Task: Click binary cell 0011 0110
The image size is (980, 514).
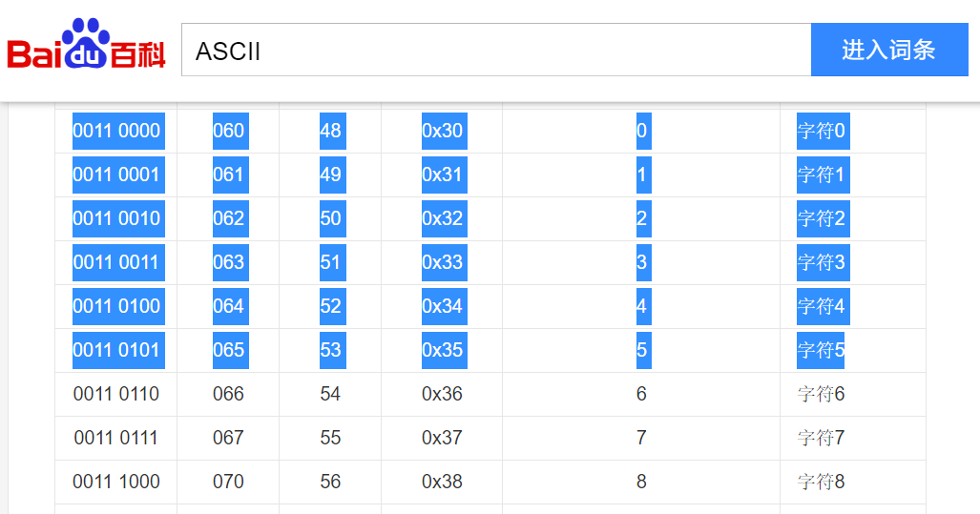Action: click(116, 394)
